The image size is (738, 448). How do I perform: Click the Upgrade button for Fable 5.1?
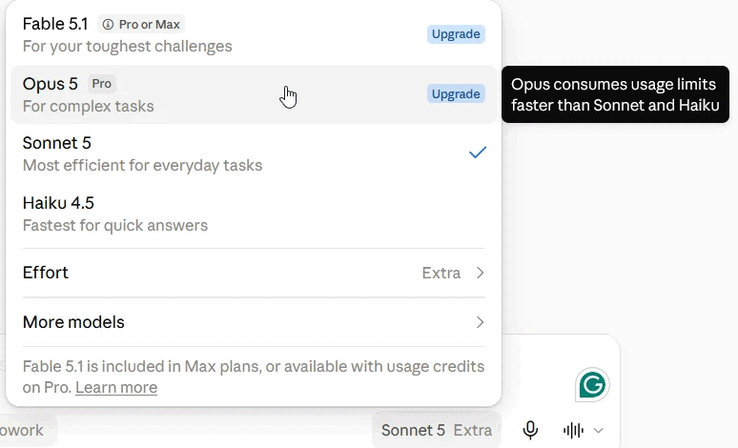point(456,34)
